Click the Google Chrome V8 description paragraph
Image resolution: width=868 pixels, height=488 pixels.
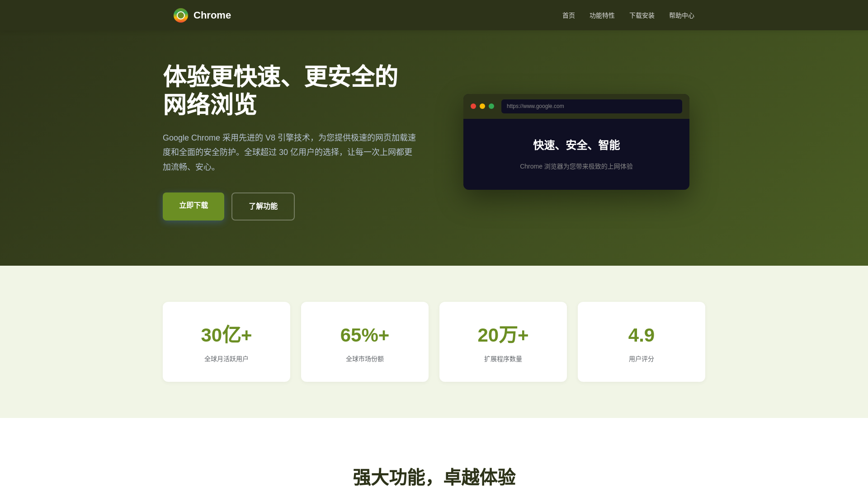coord(289,152)
